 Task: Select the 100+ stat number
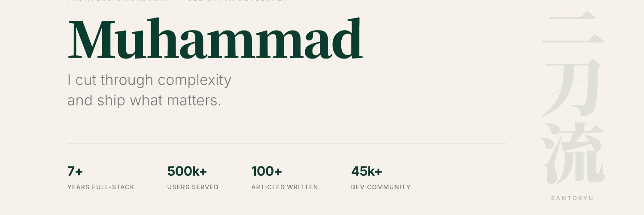point(267,171)
